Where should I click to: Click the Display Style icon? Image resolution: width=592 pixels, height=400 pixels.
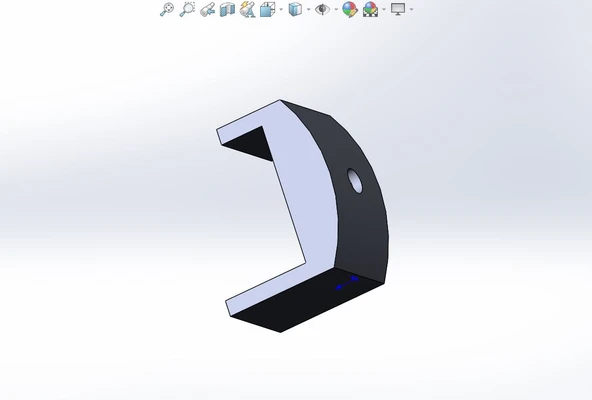click(295, 9)
